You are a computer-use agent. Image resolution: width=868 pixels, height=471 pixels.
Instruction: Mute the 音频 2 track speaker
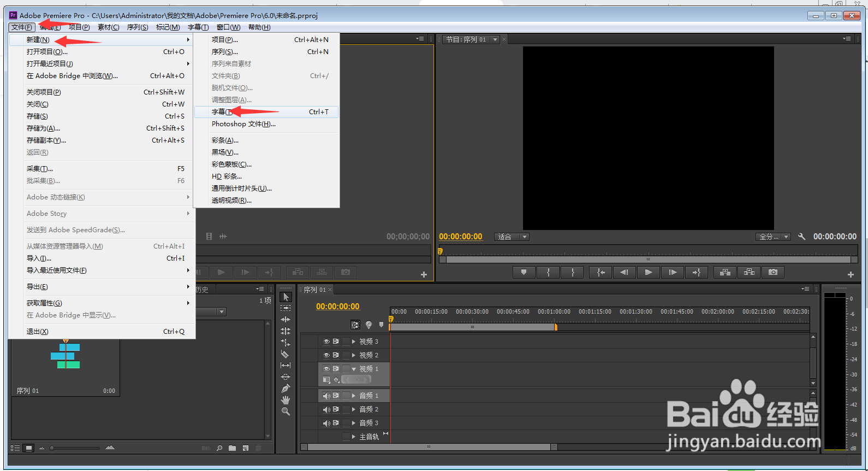tap(326, 409)
